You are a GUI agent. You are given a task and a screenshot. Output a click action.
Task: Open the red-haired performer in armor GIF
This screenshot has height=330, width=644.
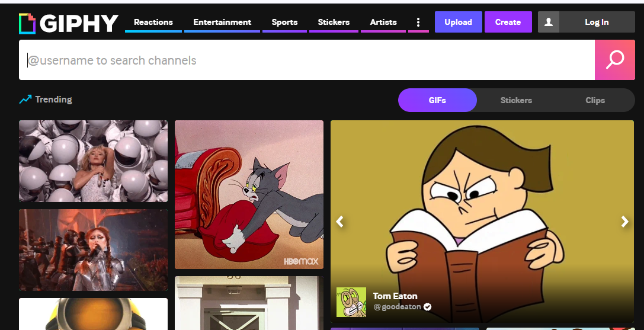point(93,250)
